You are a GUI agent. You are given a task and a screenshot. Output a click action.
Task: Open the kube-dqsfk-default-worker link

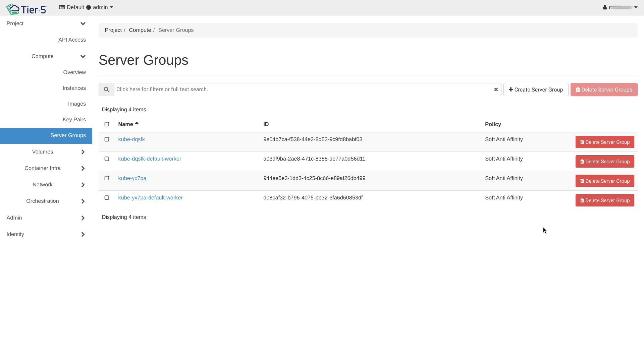click(x=150, y=159)
